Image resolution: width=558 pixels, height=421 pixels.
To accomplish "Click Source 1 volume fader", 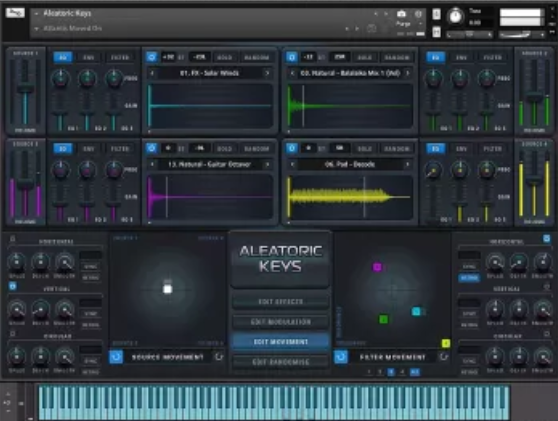I will tap(25, 89).
